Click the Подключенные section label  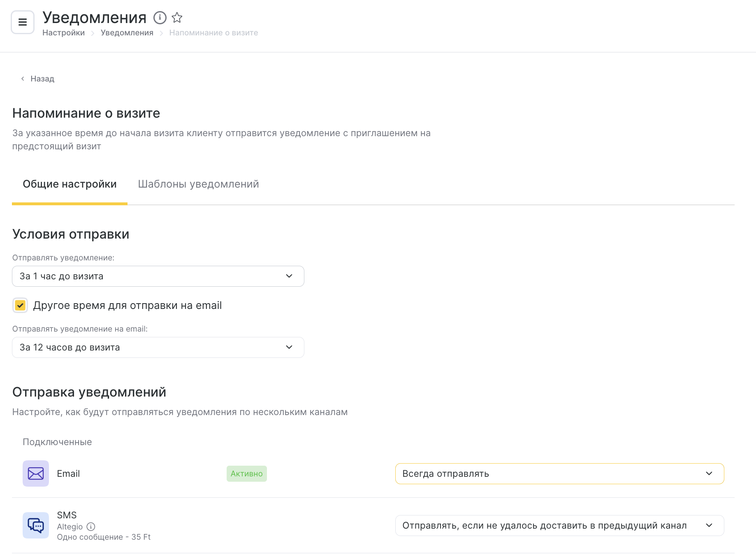(57, 442)
